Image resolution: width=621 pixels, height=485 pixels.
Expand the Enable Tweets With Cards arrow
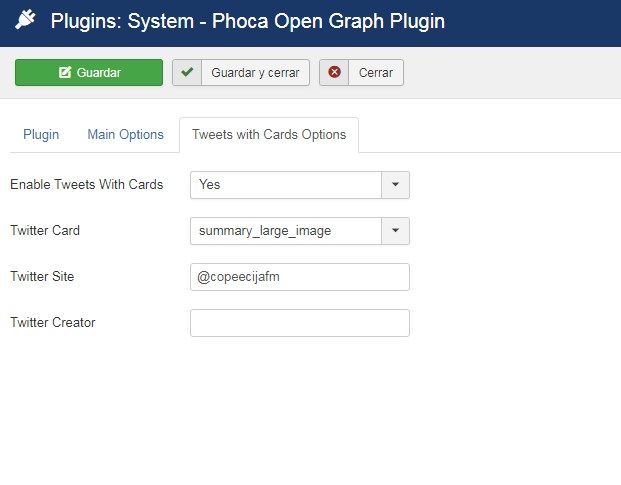pos(395,185)
